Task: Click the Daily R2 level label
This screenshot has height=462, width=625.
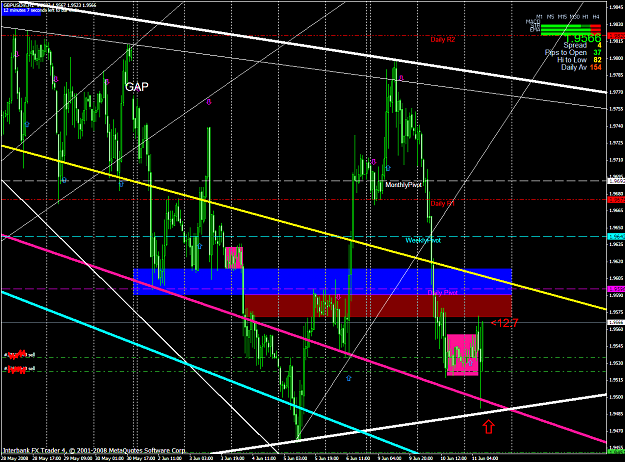Action: coord(442,39)
